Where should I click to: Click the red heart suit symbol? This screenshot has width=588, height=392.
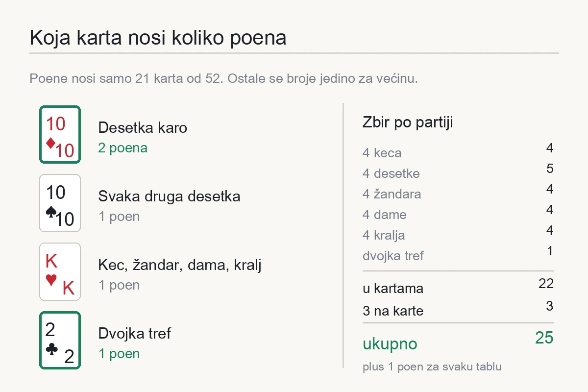point(51,280)
